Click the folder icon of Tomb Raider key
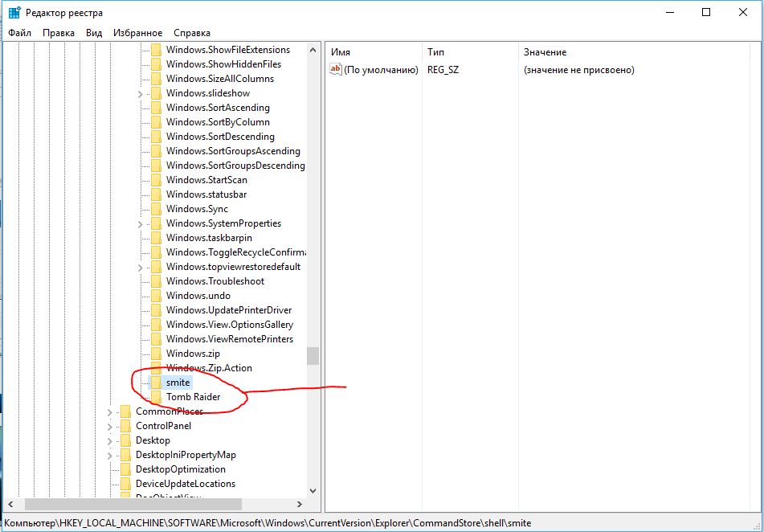Screen dimensions: 764x532 [x=156, y=397]
